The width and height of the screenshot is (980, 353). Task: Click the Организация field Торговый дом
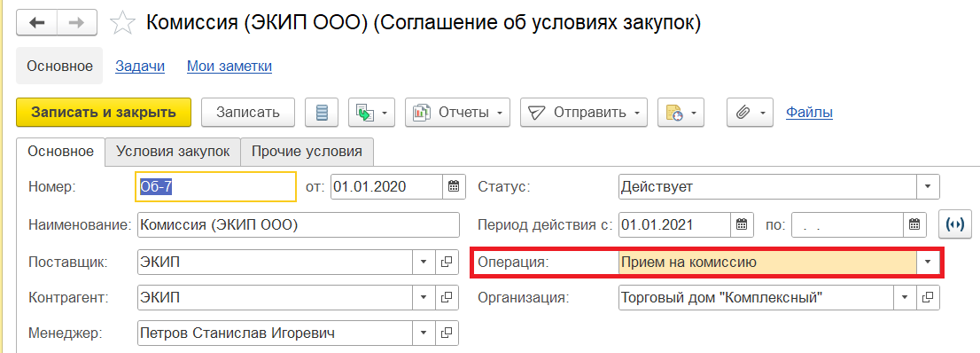pyautogui.click(x=756, y=298)
